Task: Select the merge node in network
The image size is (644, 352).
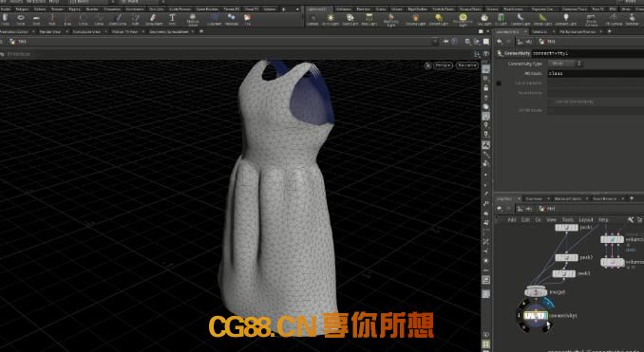Action: pyautogui.click(x=535, y=291)
